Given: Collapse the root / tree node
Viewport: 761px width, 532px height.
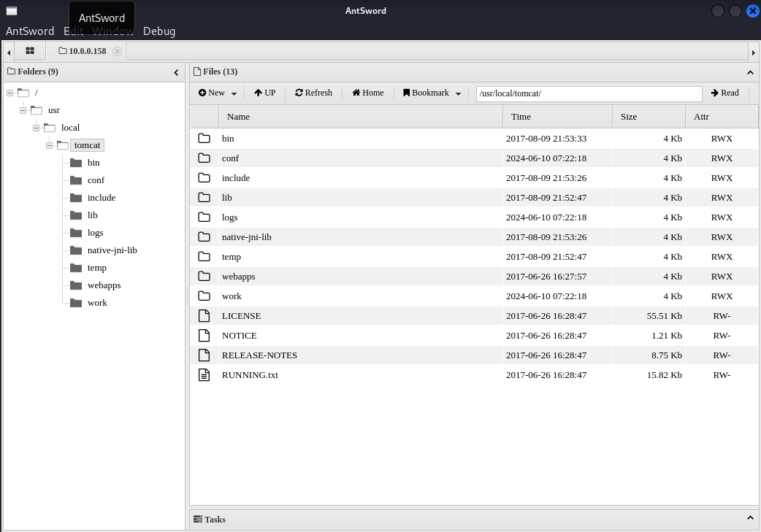Looking at the screenshot, I should pyautogui.click(x=9, y=93).
